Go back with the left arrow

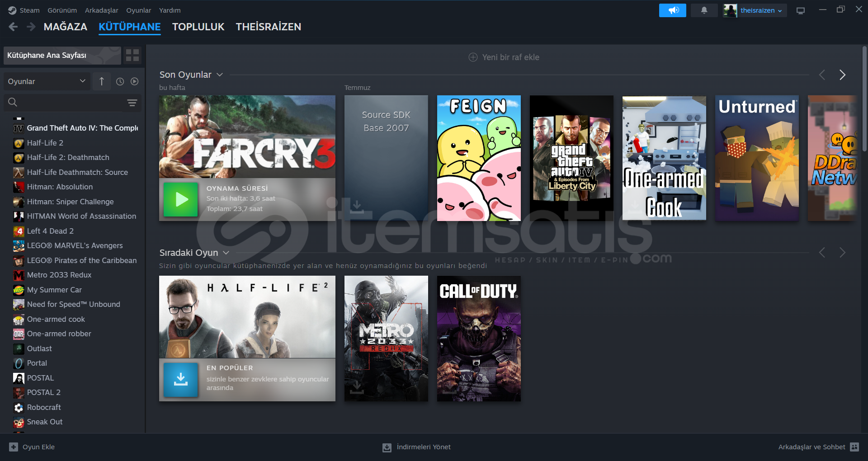[13, 27]
